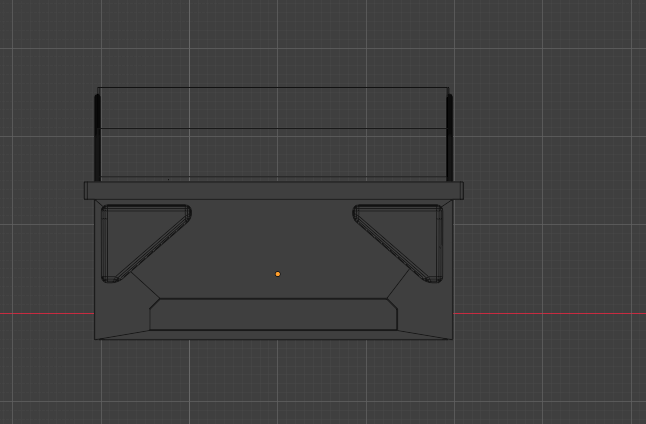The width and height of the screenshot is (646, 424).
Task: Click the upper wireframe box section of model
Action: coord(273,134)
